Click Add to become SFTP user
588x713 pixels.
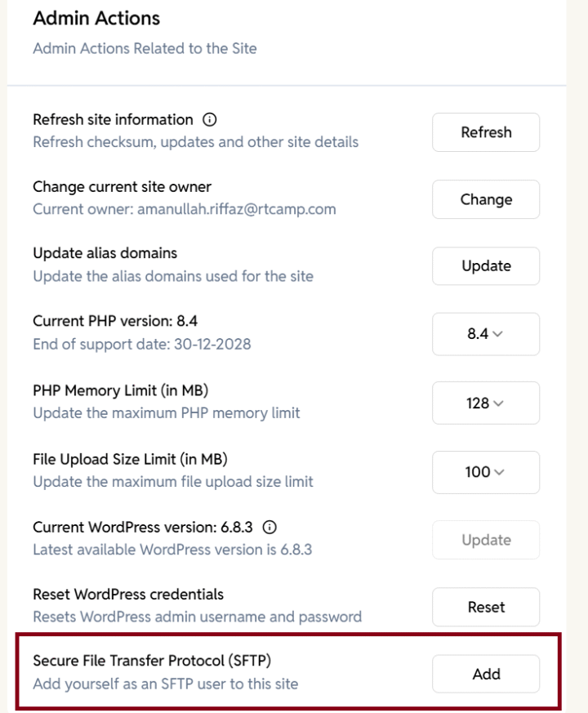486,675
